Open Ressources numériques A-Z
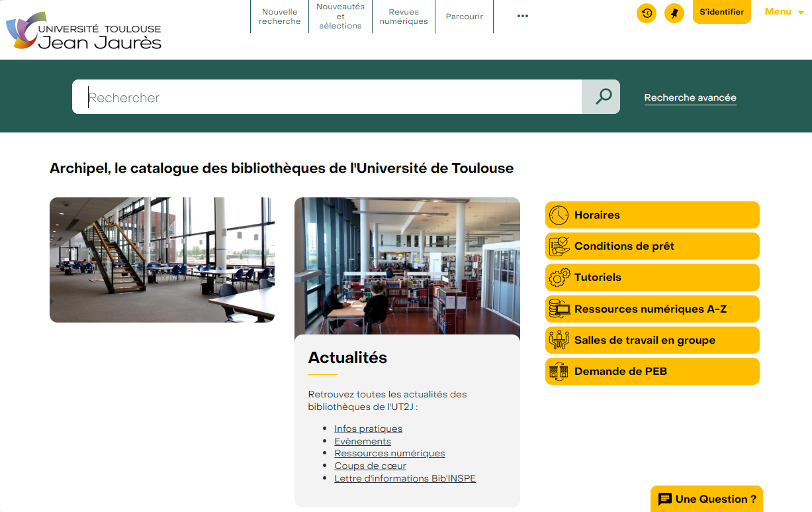 click(653, 309)
